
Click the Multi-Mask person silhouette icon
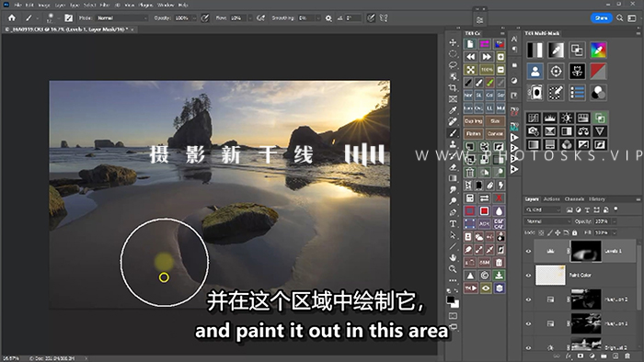[535, 72]
